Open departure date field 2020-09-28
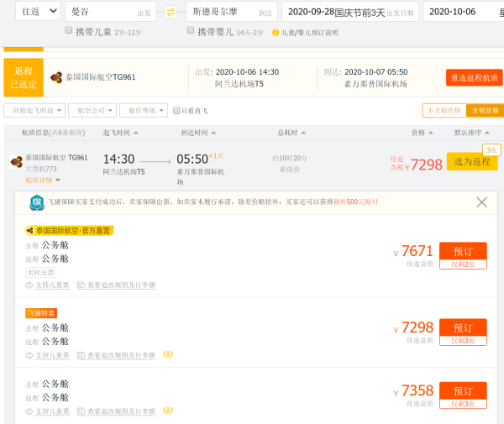The height and width of the screenshot is (424, 504). [350, 12]
